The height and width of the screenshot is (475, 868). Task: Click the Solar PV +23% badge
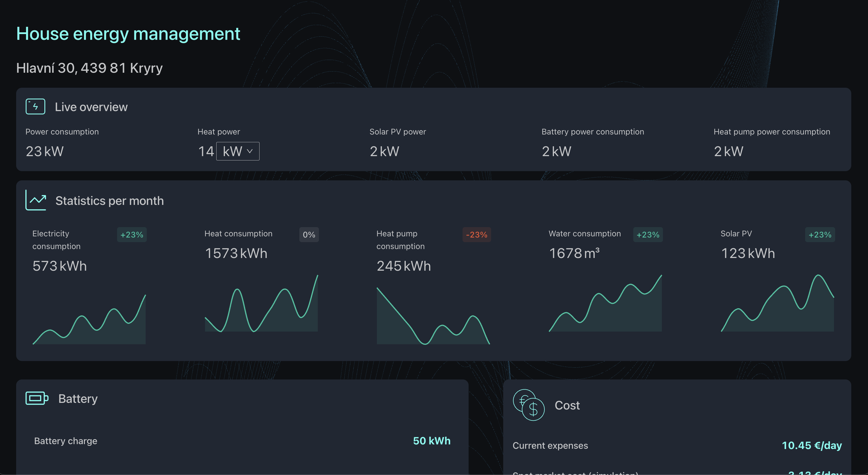(x=820, y=235)
